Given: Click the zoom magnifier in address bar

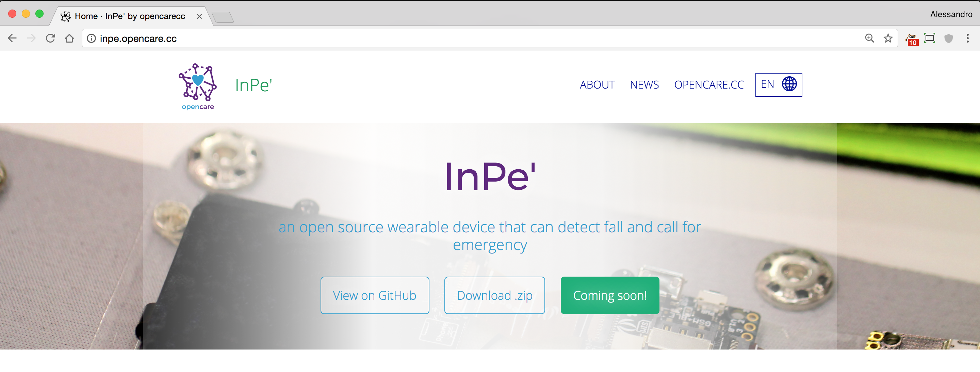Looking at the screenshot, I should (869, 38).
